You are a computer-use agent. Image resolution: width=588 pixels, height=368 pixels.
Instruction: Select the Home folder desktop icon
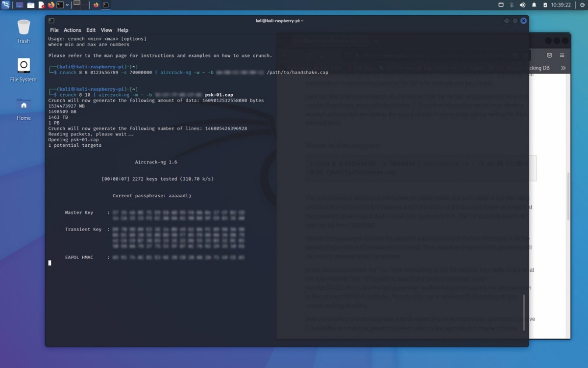(24, 108)
